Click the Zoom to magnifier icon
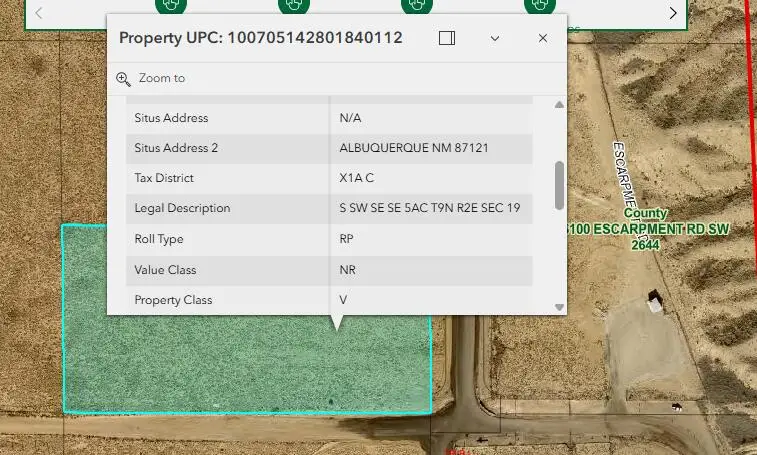 pyautogui.click(x=123, y=79)
